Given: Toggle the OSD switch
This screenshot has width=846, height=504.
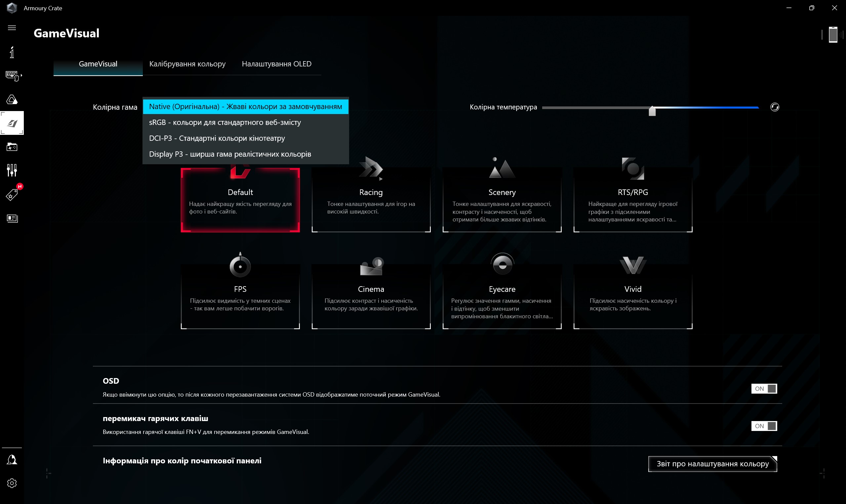Looking at the screenshot, I should tap(764, 389).
